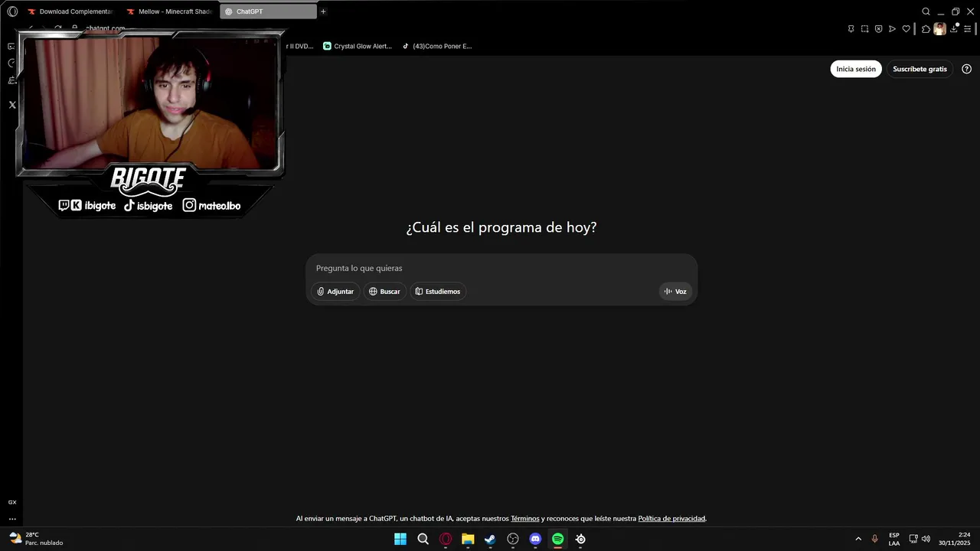Open the extensions cube icon
Screen dimensions: 980x551
click(x=926, y=29)
